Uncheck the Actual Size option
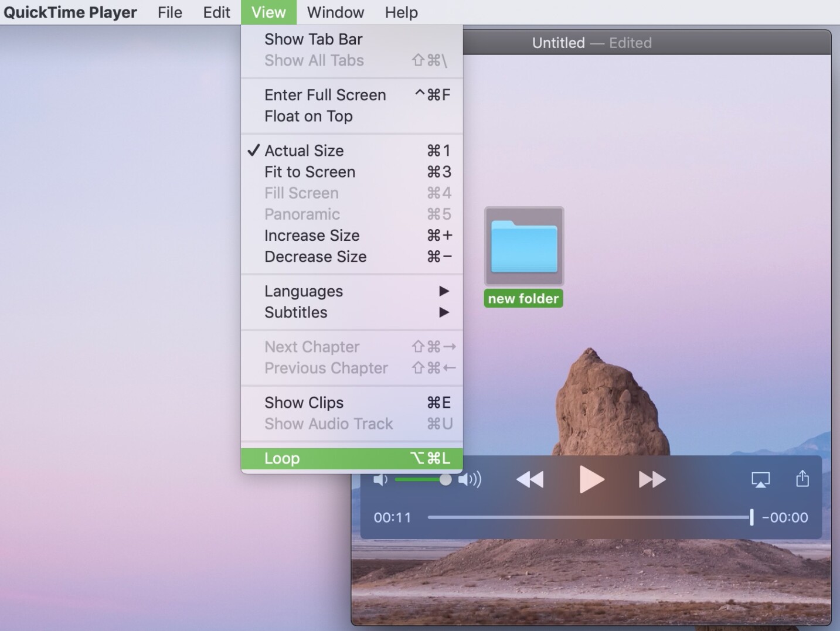Image resolution: width=840 pixels, height=631 pixels. [304, 151]
